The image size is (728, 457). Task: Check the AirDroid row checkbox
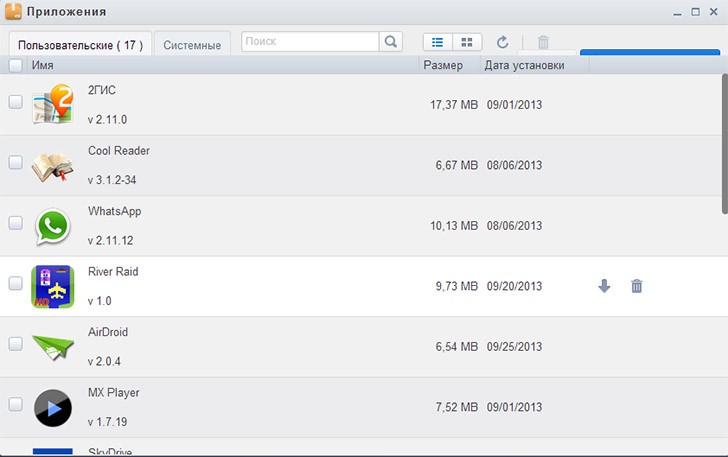coord(15,344)
